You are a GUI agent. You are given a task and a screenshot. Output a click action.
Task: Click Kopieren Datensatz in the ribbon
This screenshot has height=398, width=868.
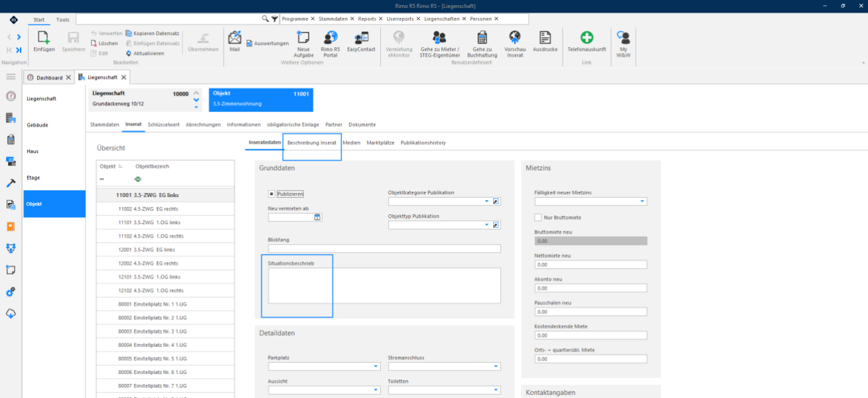click(x=153, y=33)
